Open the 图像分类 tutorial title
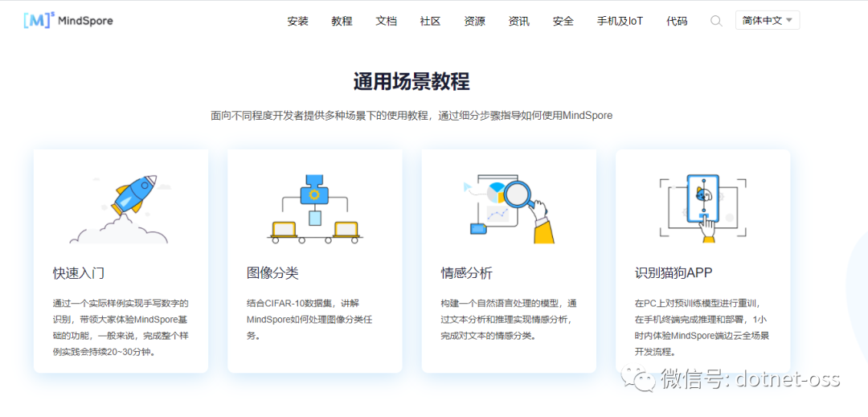The height and width of the screenshot is (417, 868). 272,273
